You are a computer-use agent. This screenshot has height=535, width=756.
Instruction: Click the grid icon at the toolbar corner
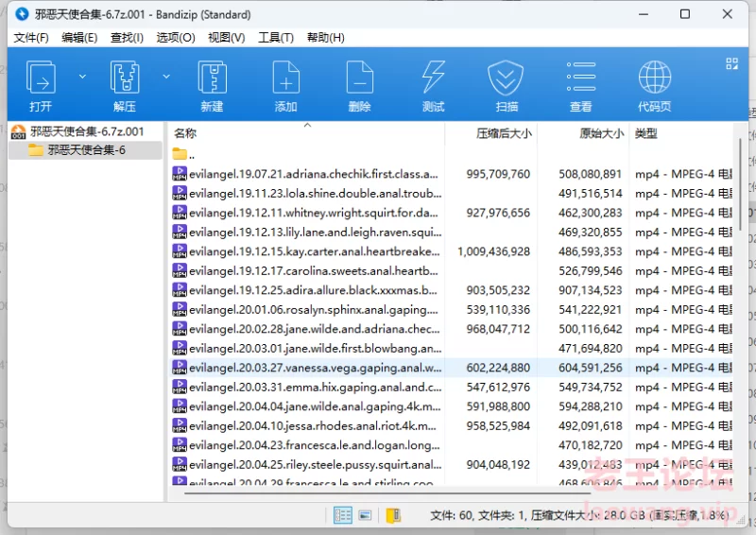tap(731, 63)
